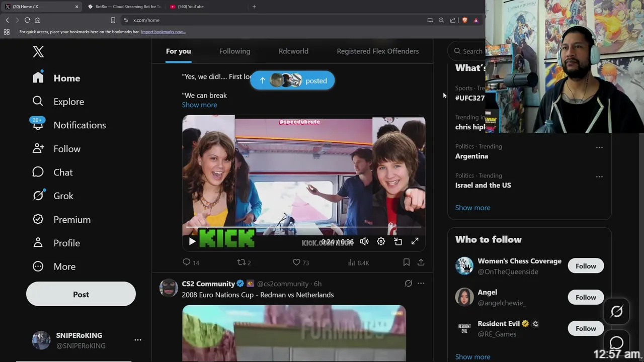The height and width of the screenshot is (362, 644).
Task: Select BotRix browser tab
Action: click(124, 7)
